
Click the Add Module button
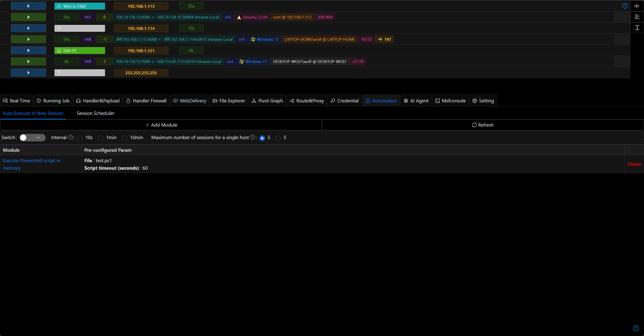[161, 125]
